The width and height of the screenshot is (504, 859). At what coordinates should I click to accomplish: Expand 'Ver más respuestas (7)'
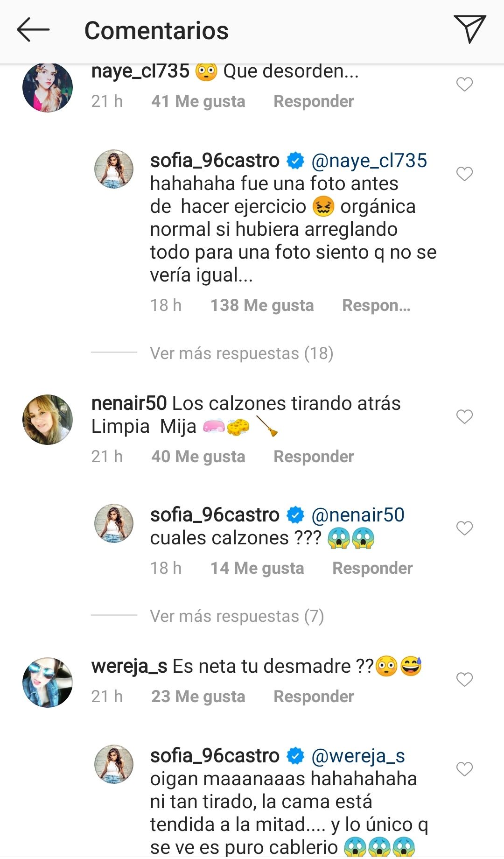[237, 616]
